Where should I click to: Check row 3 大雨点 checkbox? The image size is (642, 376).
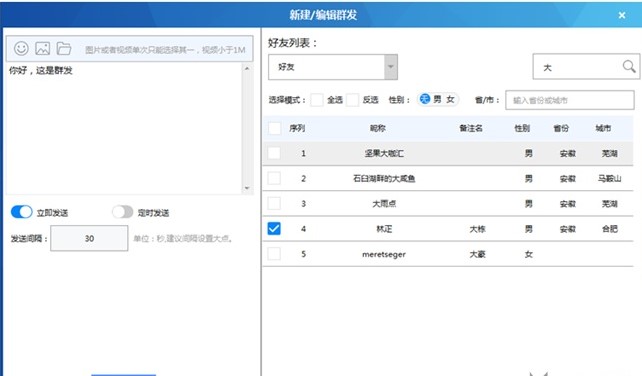click(x=274, y=204)
